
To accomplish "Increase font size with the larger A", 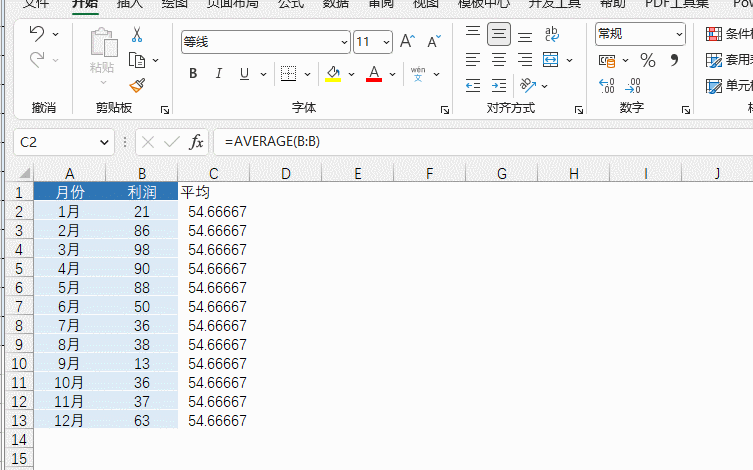I will (407, 42).
